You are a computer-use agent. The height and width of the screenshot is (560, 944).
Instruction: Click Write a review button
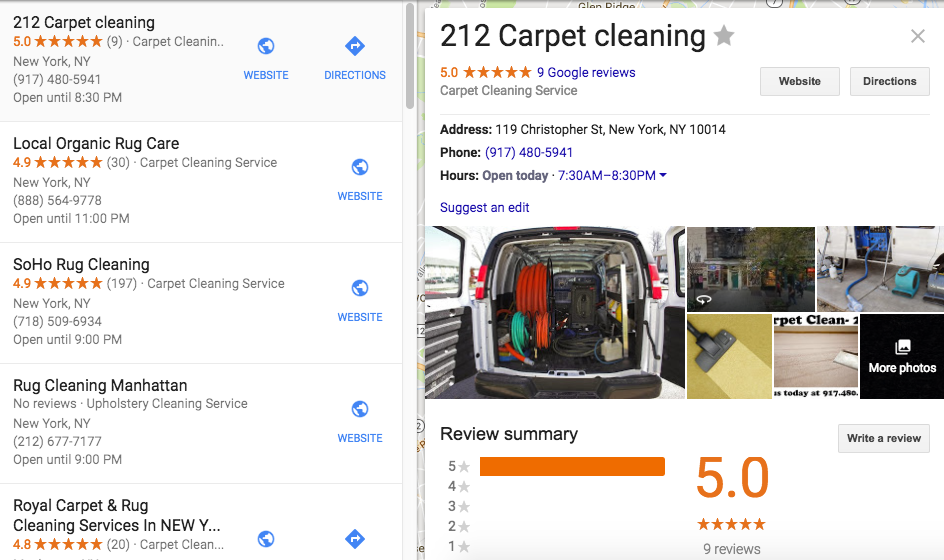click(x=884, y=438)
